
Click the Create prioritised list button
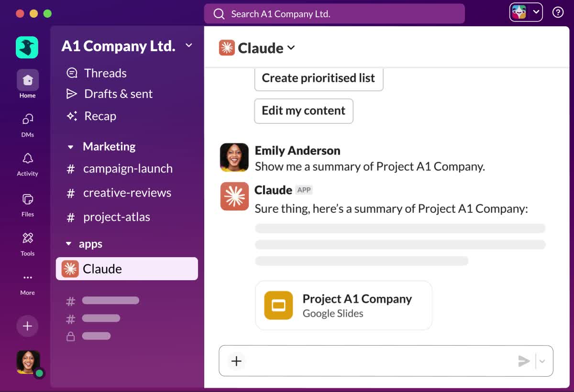(319, 78)
